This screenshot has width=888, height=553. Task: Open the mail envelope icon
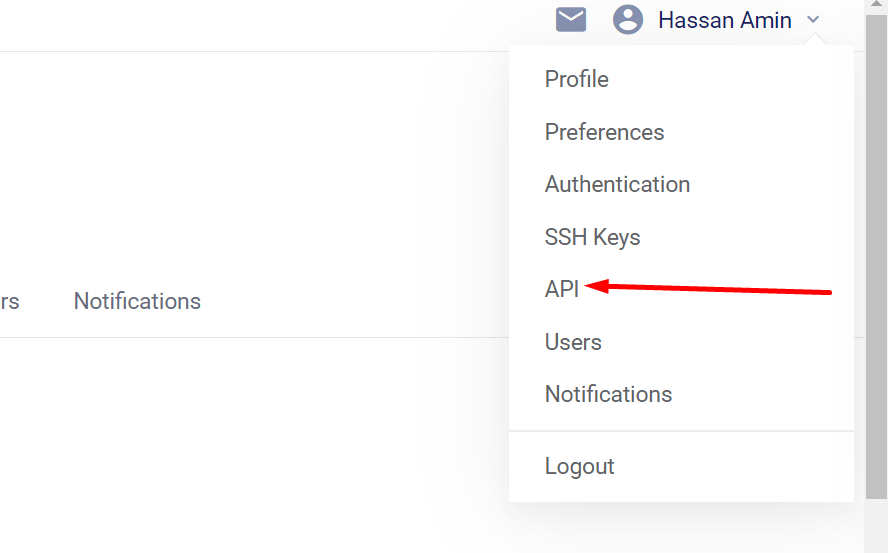click(570, 20)
